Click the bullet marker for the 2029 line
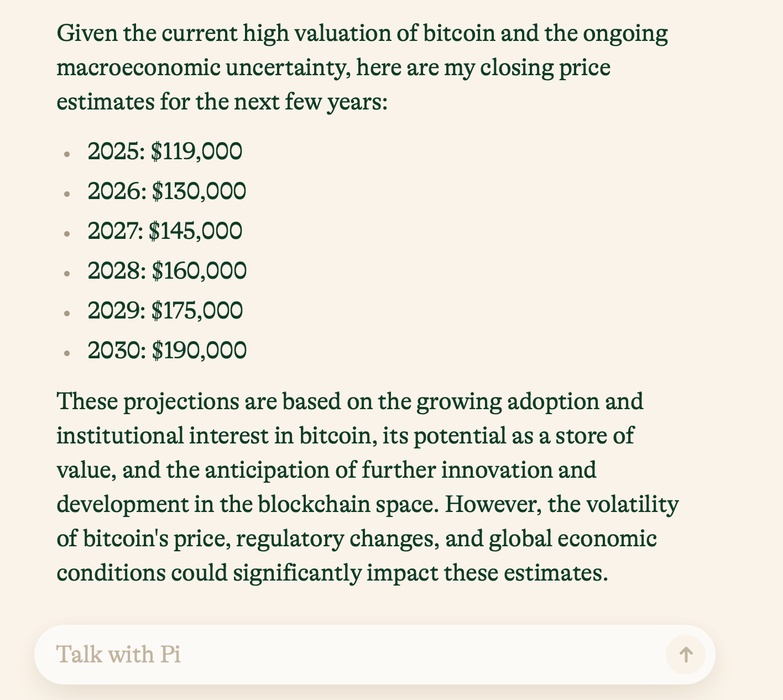 click(67, 314)
